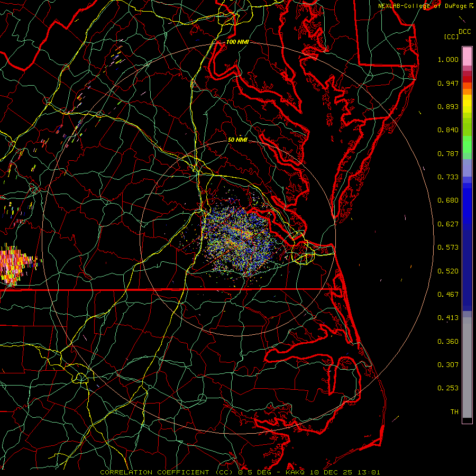476x476 pixels.
Task: Select the red swatch on the color bar
Action: click(467, 79)
